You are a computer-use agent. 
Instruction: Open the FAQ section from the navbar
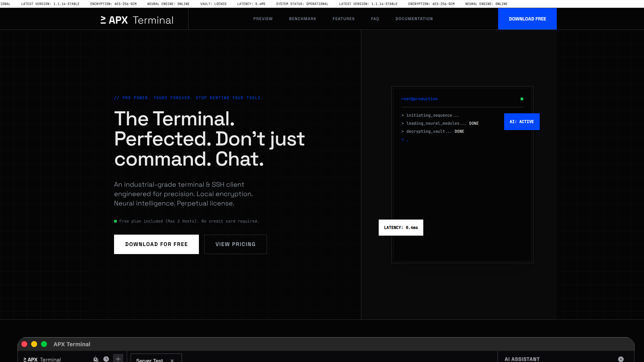pyautogui.click(x=375, y=19)
